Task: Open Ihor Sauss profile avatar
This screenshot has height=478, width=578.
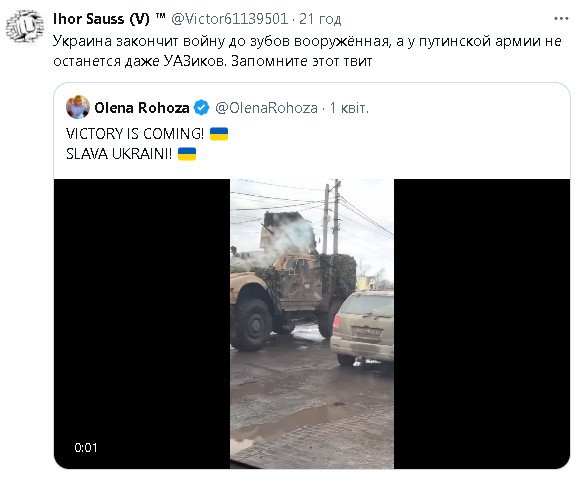Action: tap(25, 27)
